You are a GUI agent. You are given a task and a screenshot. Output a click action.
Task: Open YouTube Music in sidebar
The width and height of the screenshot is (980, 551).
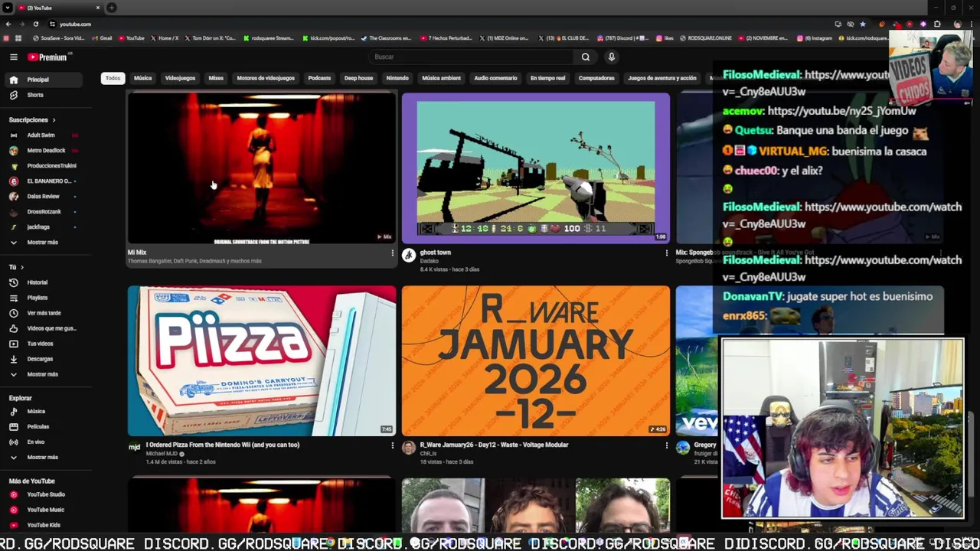click(x=46, y=510)
